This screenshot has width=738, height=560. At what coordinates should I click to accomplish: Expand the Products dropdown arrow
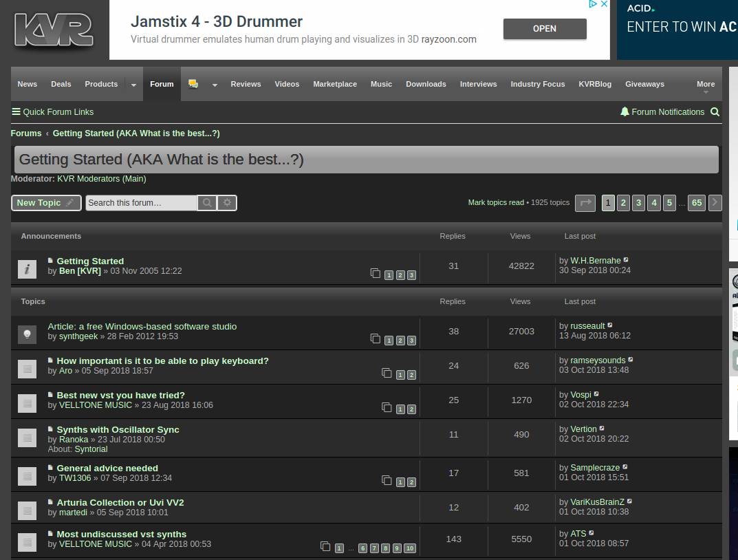(x=133, y=85)
